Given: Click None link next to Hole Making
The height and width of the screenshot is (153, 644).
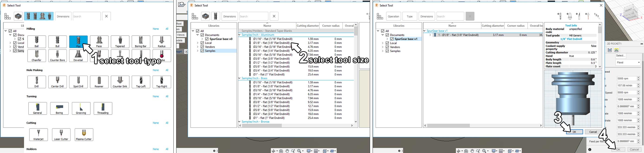Looking at the screenshot, I should tap(156, 70).
